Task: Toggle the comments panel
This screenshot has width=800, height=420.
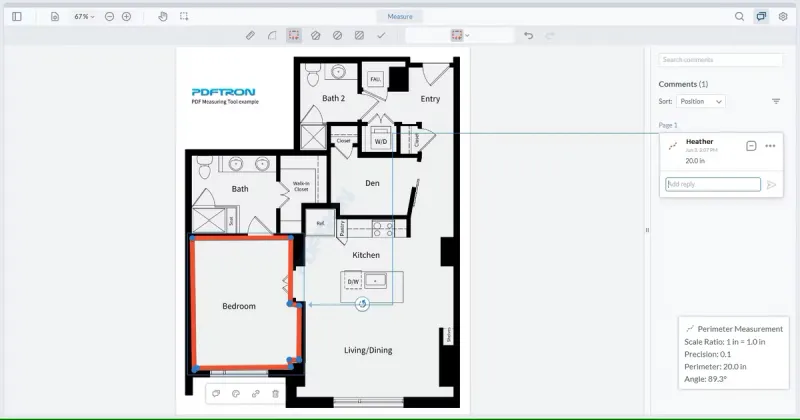Action: pyautogui.click(x=761, y=16)
